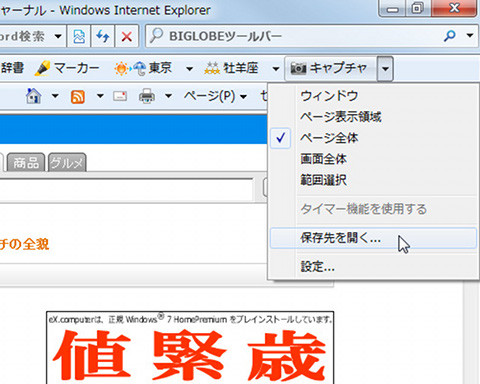Click the orange RSS feed icon
480x384 pixels.
coord(78,97)
